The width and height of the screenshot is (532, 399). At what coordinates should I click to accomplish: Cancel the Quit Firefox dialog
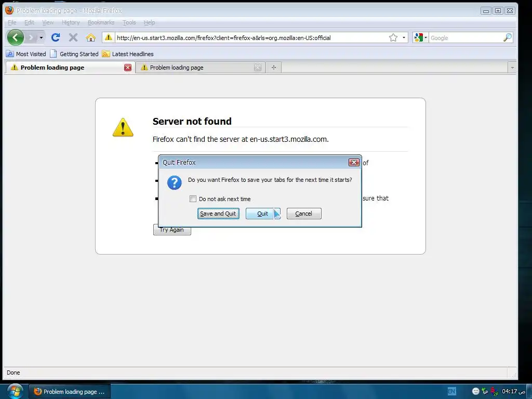(x=303, y=214)
